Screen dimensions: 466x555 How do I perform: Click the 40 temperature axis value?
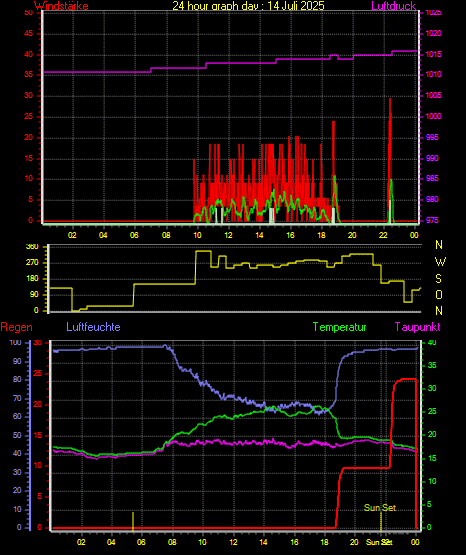[432, 342]
